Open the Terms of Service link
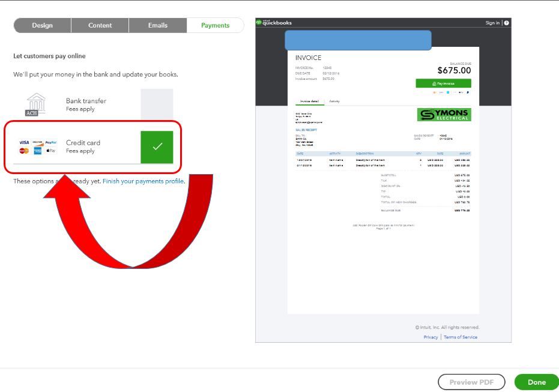 (x=461, y=337)
